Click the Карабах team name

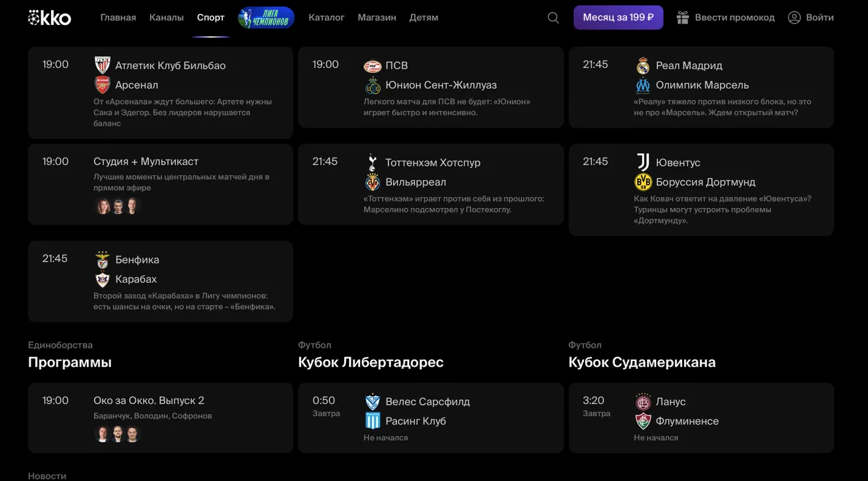pos(136,279)
